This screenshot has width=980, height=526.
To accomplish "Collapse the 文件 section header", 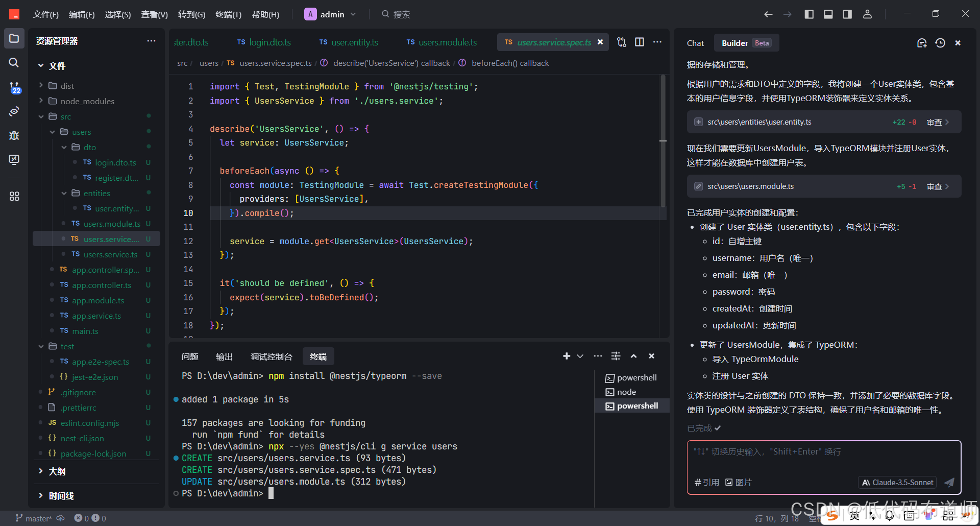I will tap(57, 65).
